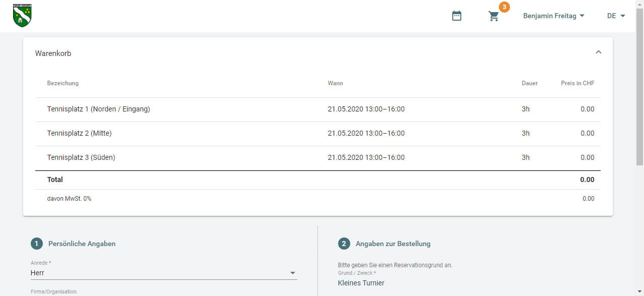Open the shopping cart icon

click(x=493, y=16)
